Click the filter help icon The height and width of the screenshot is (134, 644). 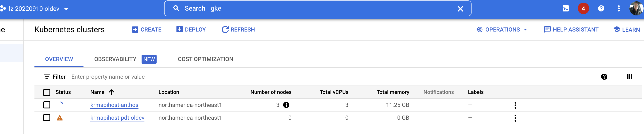(604, 77)
